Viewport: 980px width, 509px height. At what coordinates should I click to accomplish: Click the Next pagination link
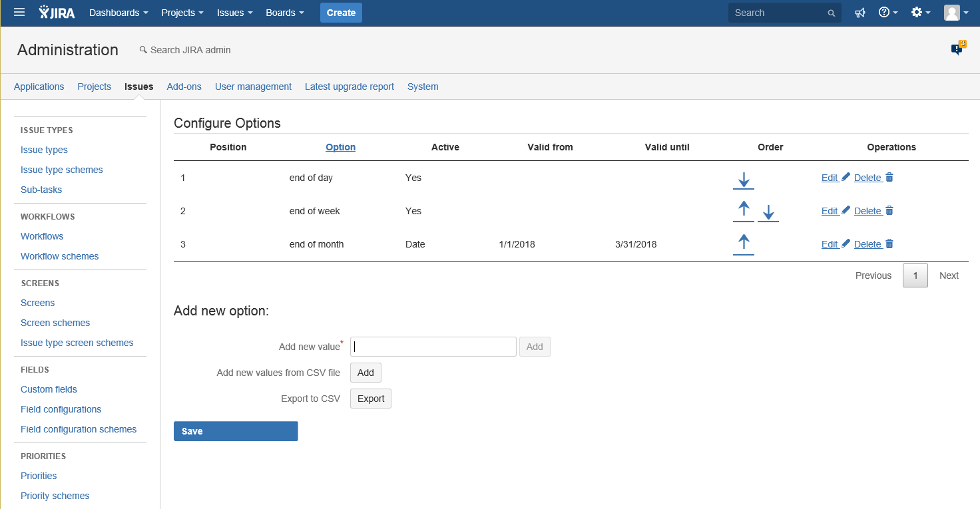[949, 275]
